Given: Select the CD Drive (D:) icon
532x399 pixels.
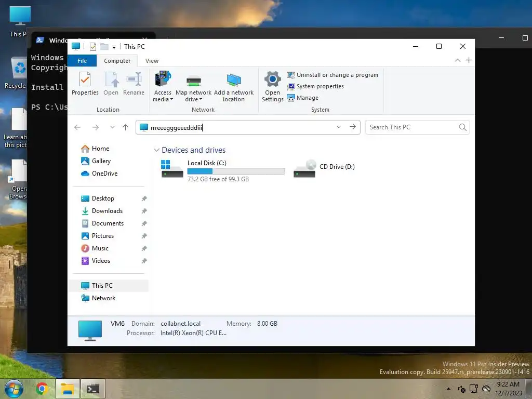Looking at the screenshot, I should pyautogui.click(x=304, y=169).
